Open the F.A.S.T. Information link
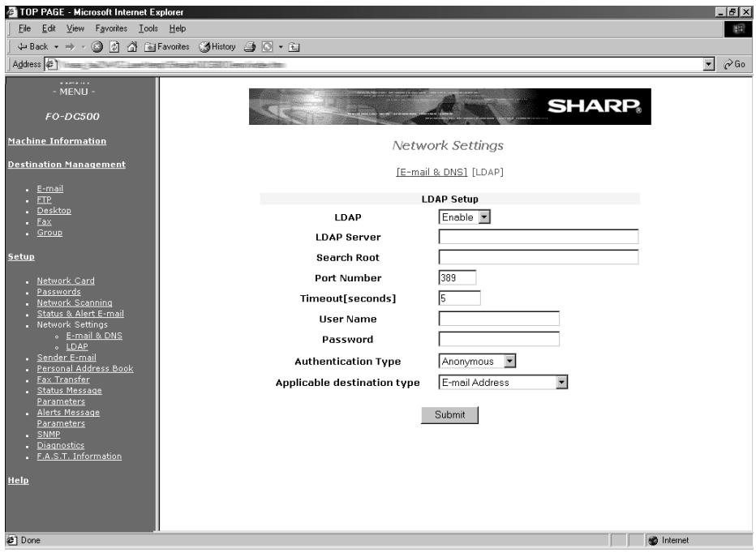This screenshot has width=756, height=553. coord(79,456)
